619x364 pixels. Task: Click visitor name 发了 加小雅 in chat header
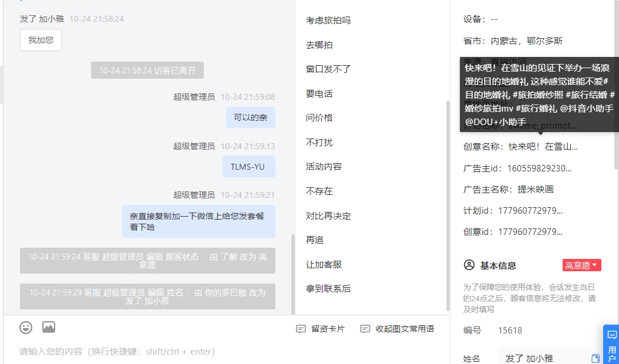(42, 19)
